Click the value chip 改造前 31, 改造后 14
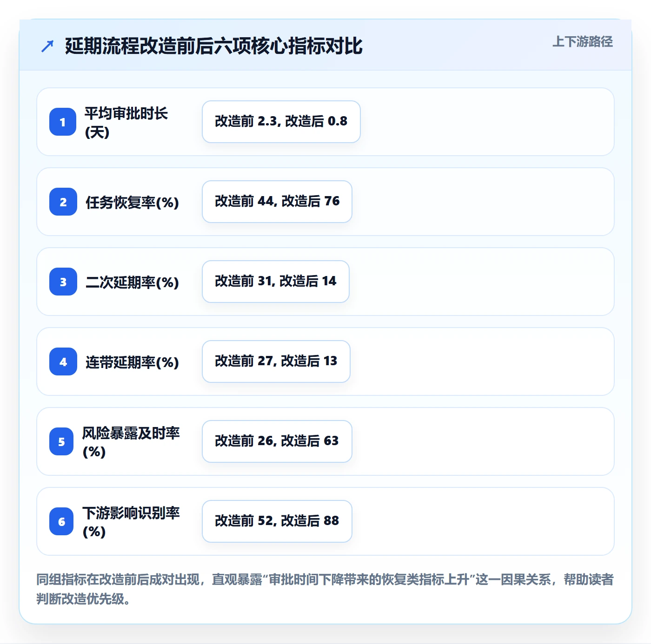 [276, 282]
